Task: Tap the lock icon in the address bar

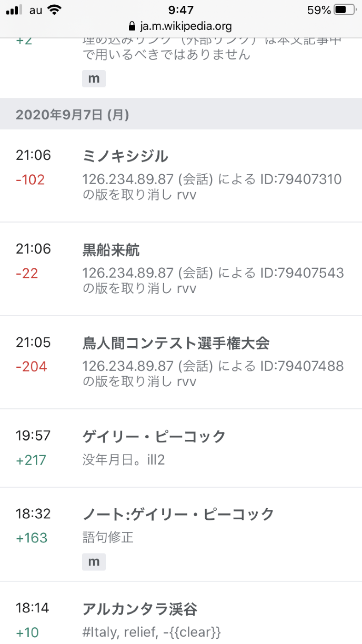Action: point(132,26)
